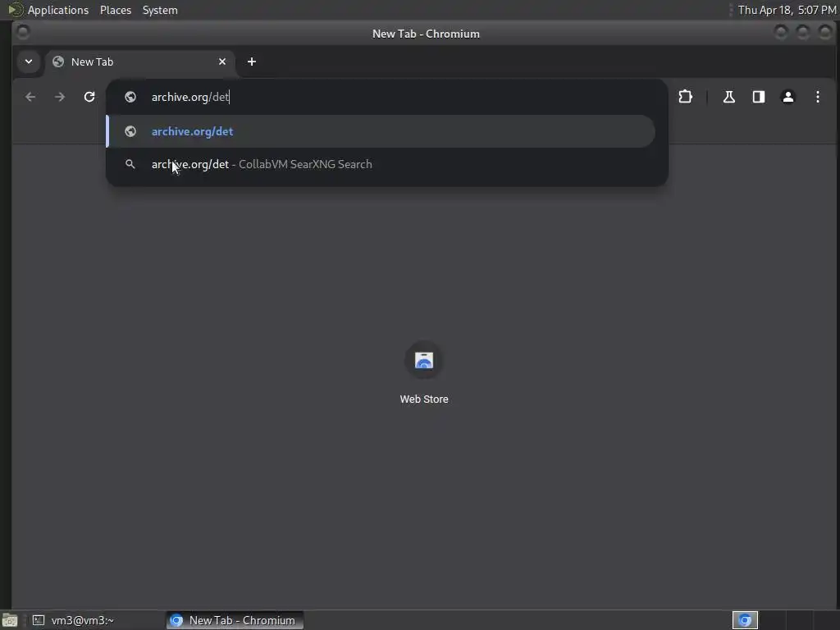
Task: Click the show desktop icon in taskbar
Action: (x=10, y=620)
